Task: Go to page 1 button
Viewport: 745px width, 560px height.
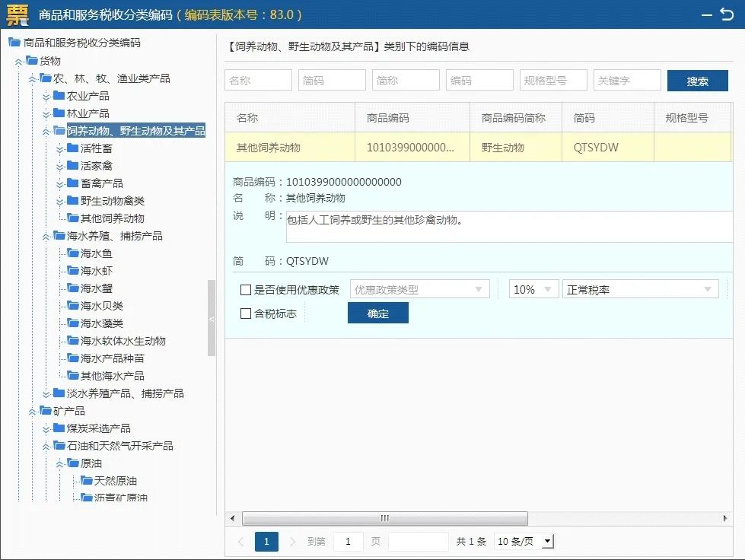Action: click(x=266, y=542)
